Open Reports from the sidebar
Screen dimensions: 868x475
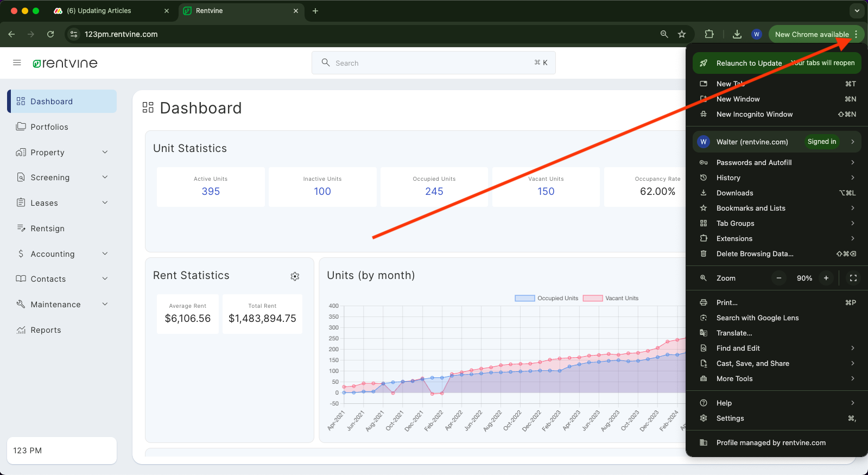click(46, 330)
